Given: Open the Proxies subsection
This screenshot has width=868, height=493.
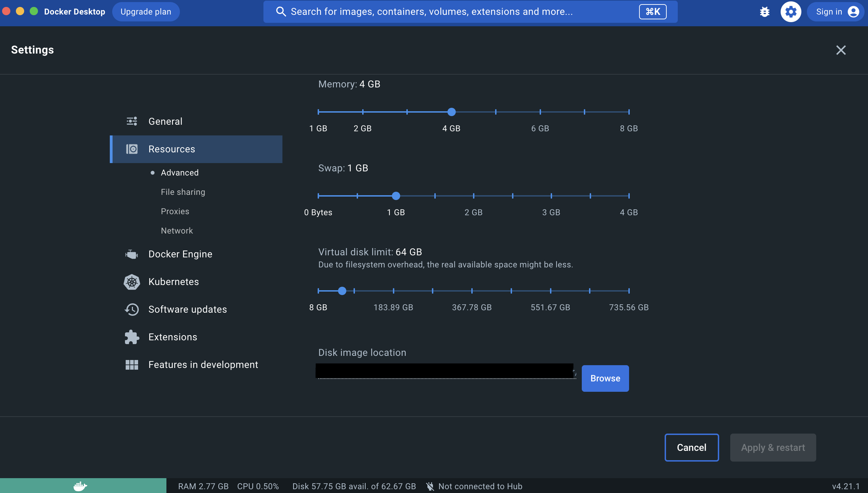Looking at the screenshot, I should click(x=175, y=211).
